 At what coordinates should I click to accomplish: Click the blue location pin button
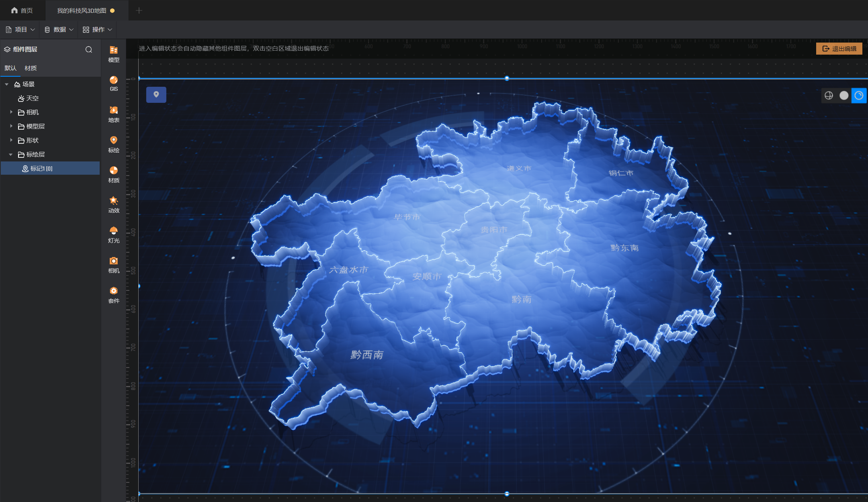click(156, 95)
